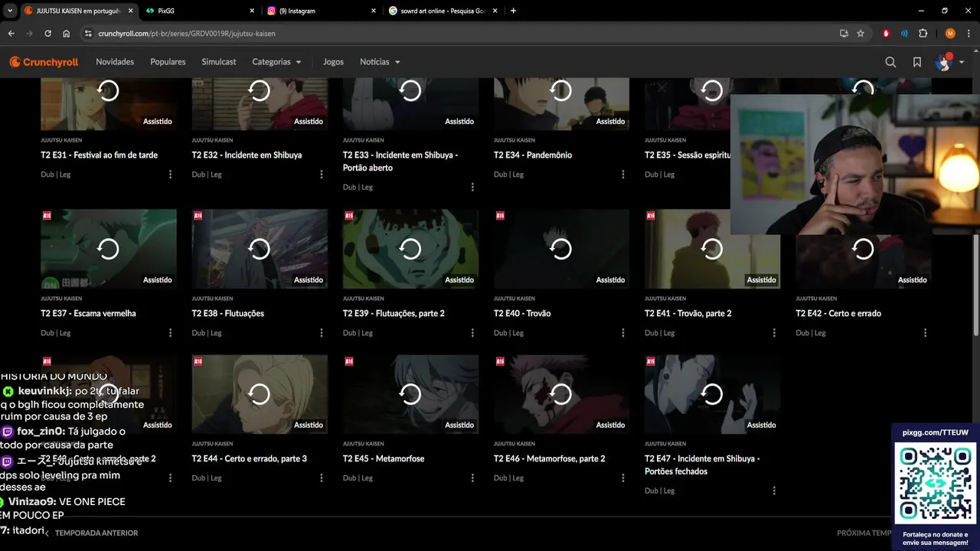Replay episode T2 E31 thumbnail

coord(108,103)
